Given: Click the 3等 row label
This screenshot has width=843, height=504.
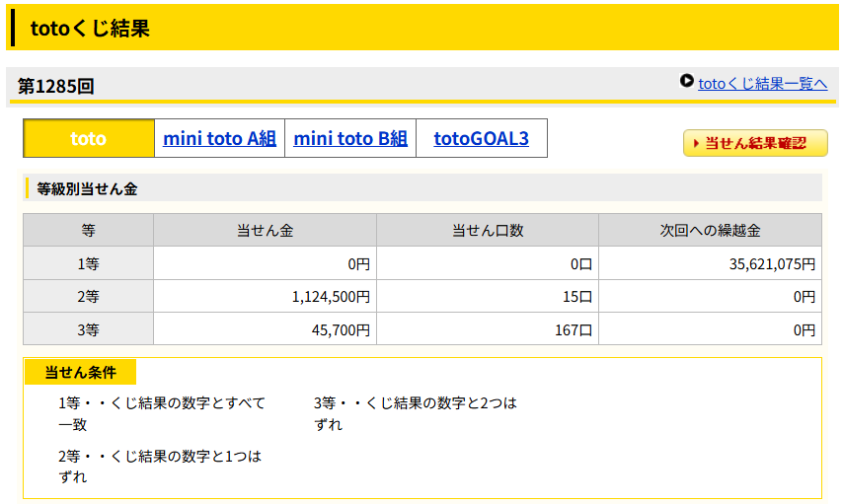Looking at the screenshot, I should 88,329.
